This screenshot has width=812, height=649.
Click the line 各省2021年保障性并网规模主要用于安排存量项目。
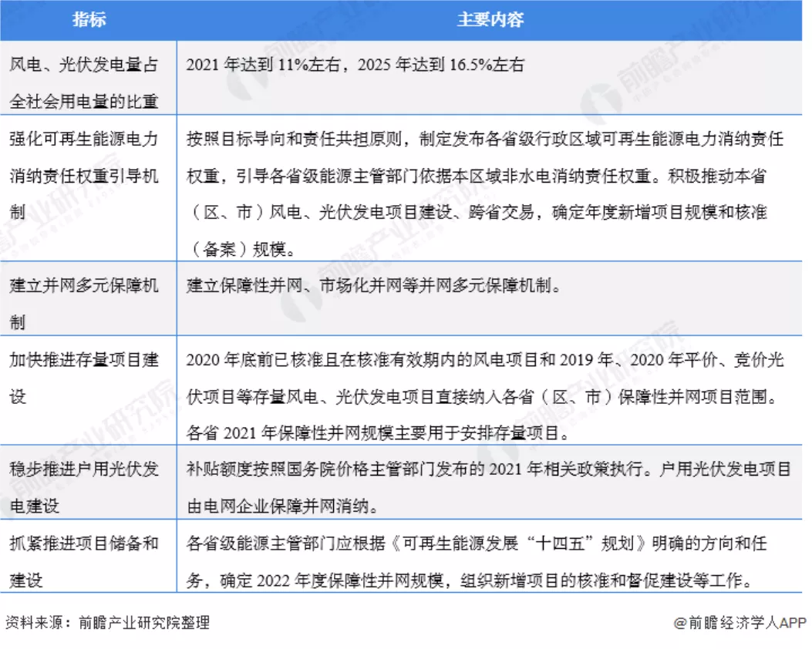pos(379,432)
